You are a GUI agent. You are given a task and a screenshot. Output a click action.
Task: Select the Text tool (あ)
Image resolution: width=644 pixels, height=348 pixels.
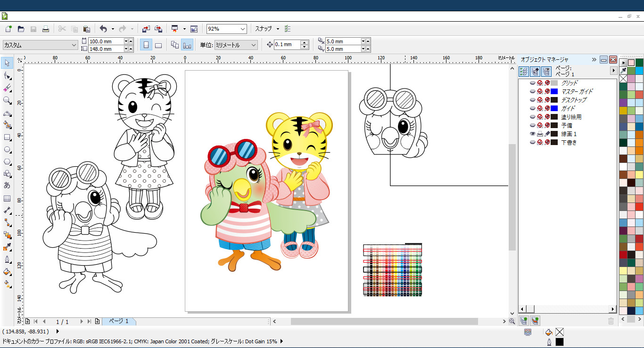[x=7, y=186]
